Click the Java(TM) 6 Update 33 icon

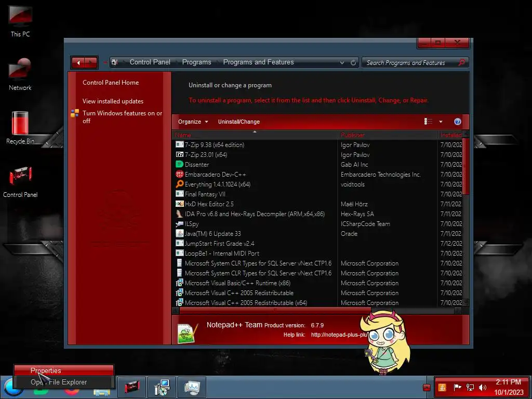click(x=179, y=233)
